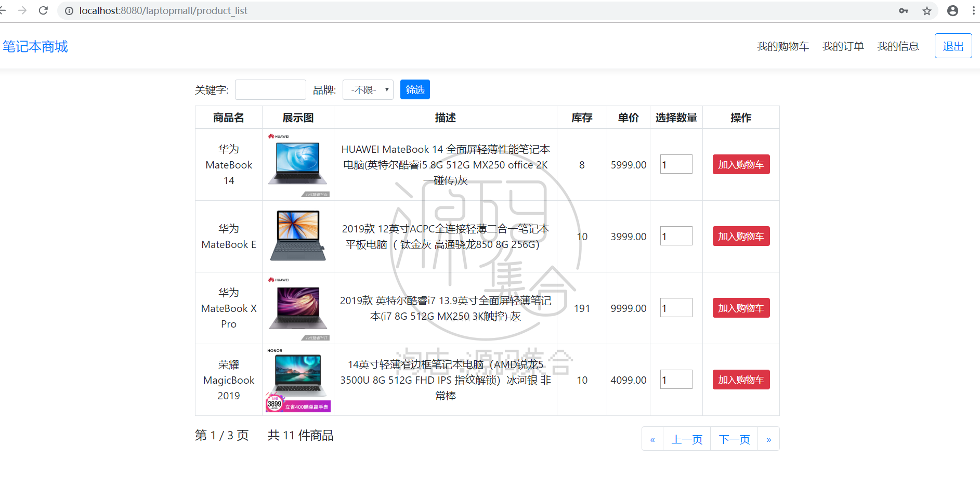Go back using the browser back arrow
The width and height of the screenshot is (980, 483).
pos(3,10)
